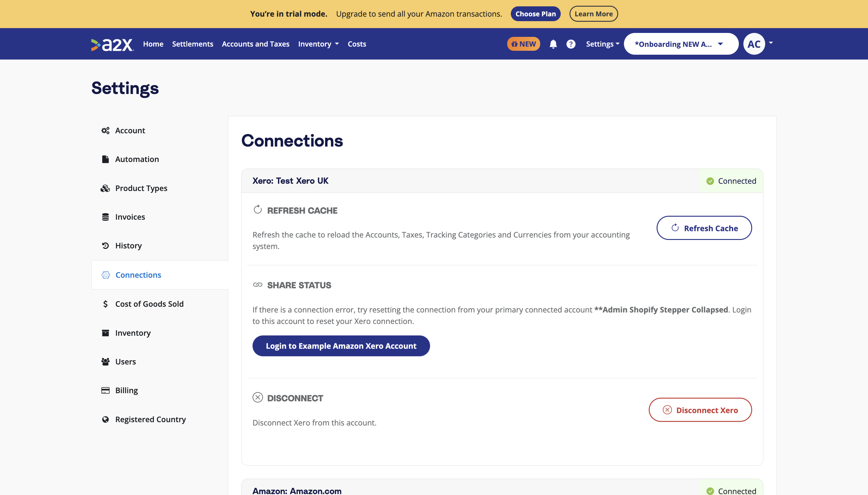Screen dimensions: 868x495
Task: Click the Billing credit card icon
Action: pyautogui.click(x=106, y=390)
